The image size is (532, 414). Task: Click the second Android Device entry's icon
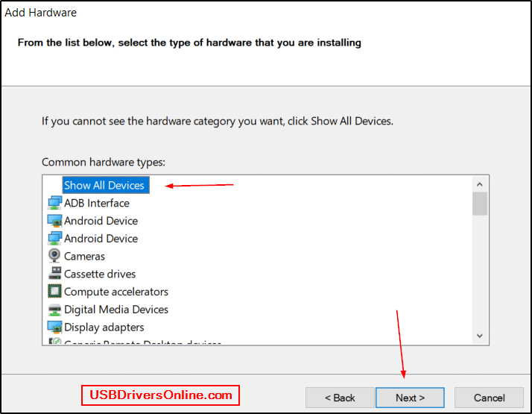54,239
